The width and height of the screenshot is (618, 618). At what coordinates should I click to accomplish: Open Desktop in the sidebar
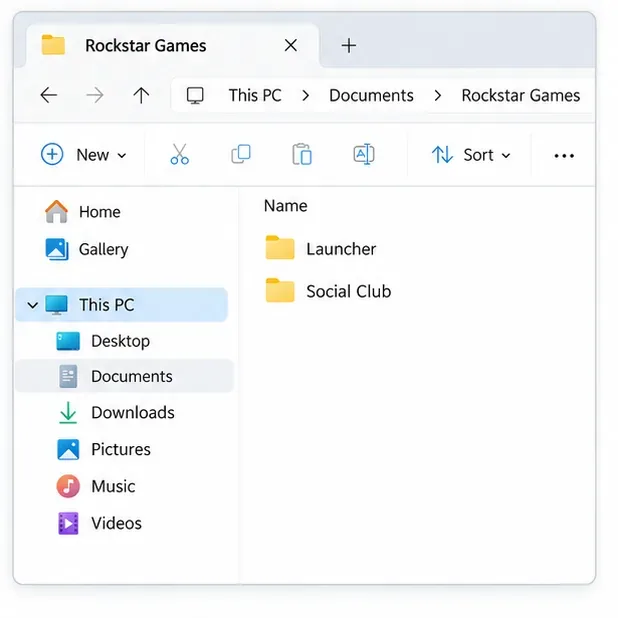coord(103,341)
